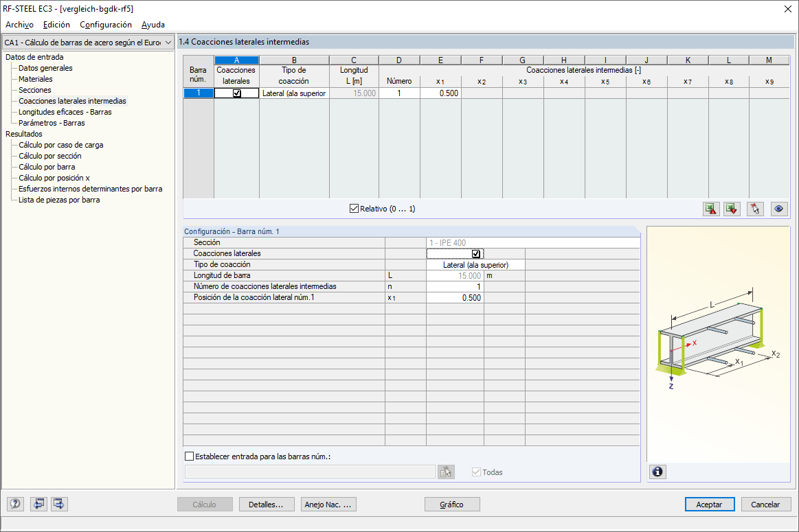Click the Anejo Nac. ... button

[328, 505]
